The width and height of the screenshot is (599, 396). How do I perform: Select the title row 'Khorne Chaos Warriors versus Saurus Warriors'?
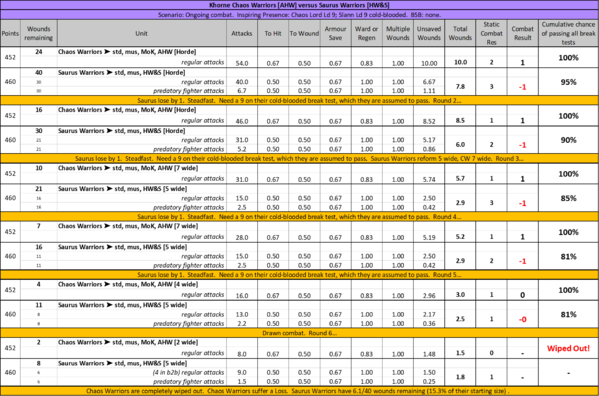pos(299,5)
